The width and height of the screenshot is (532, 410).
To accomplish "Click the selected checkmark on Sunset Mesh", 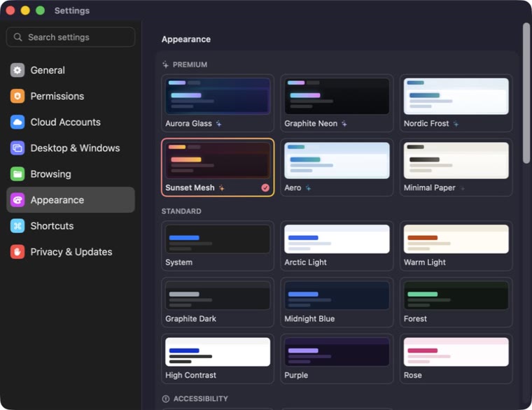I will (265, 188).
